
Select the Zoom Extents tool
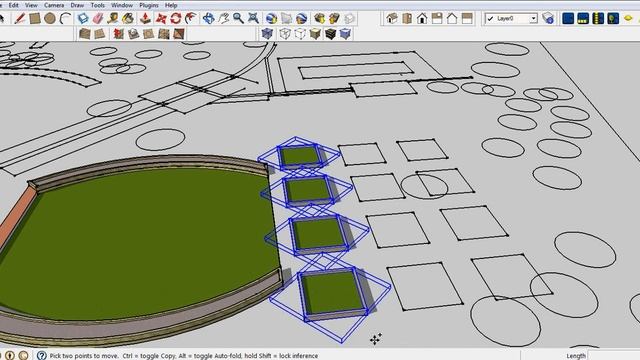click(253, 18)
